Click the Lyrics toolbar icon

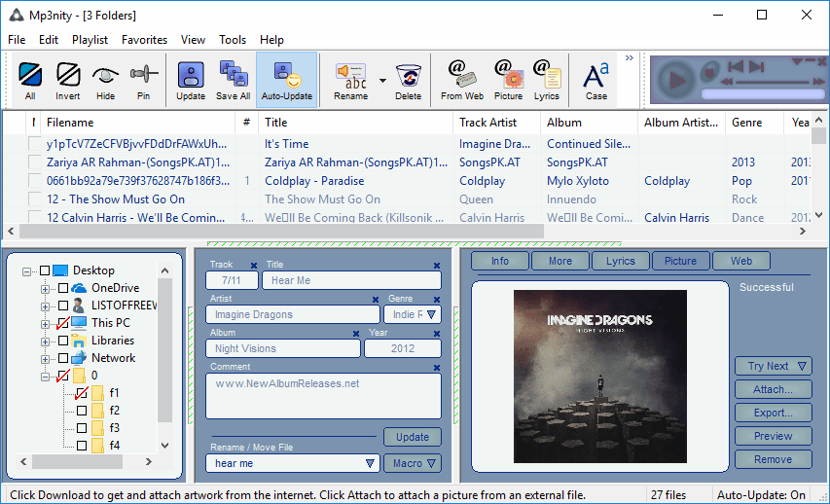546,81
